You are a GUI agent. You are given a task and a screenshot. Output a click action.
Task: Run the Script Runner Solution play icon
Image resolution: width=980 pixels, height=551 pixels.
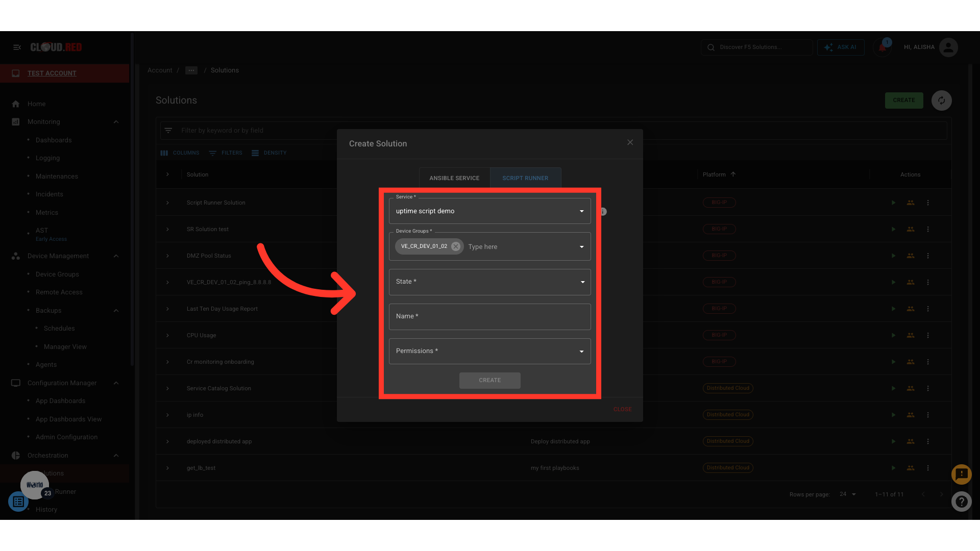pyautogui.click(x=893, y=203)
